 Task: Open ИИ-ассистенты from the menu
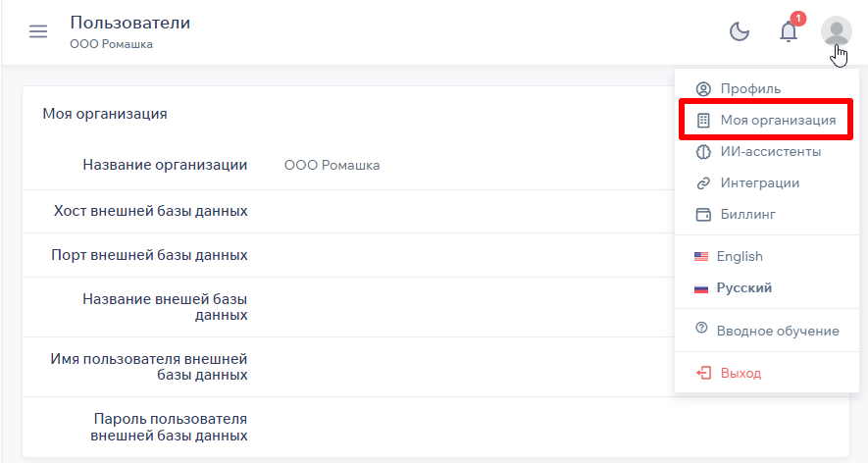click(x=771, y=152)
